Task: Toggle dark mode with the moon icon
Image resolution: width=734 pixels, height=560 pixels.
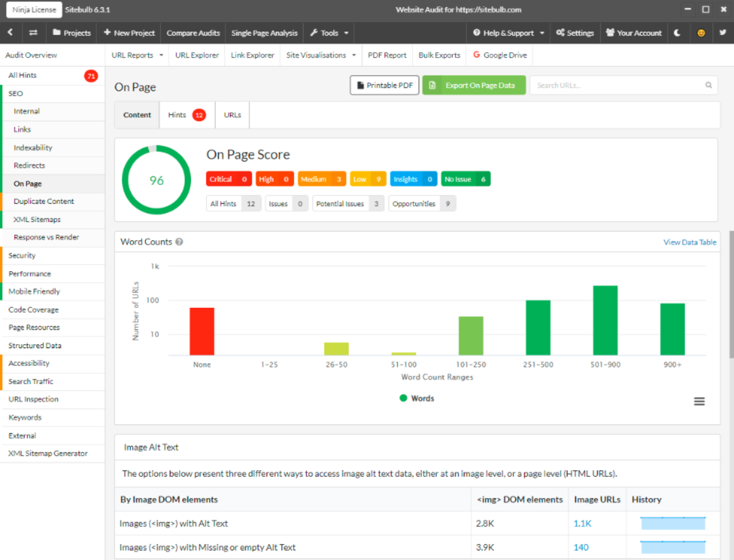Action: point(678,33)
